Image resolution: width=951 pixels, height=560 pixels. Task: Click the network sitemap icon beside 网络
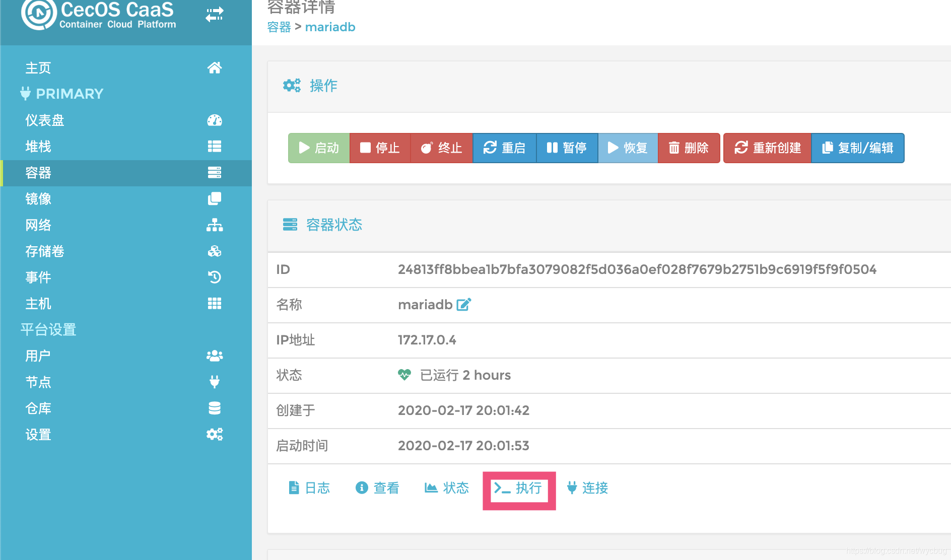215,225
